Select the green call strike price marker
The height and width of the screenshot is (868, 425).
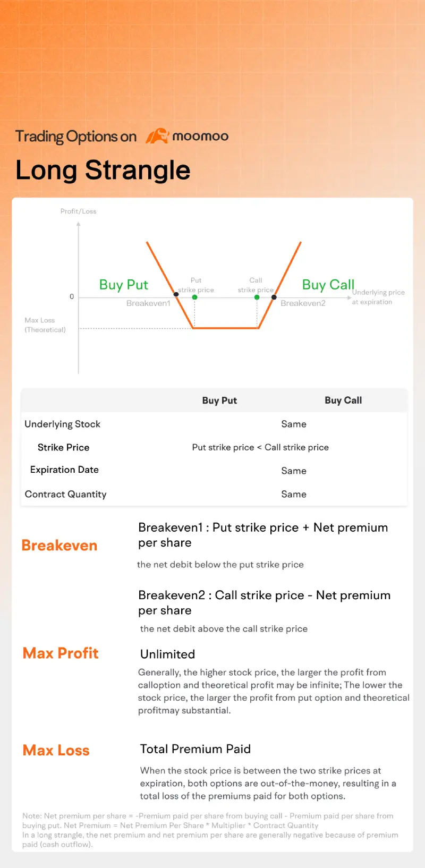[257, 297]
